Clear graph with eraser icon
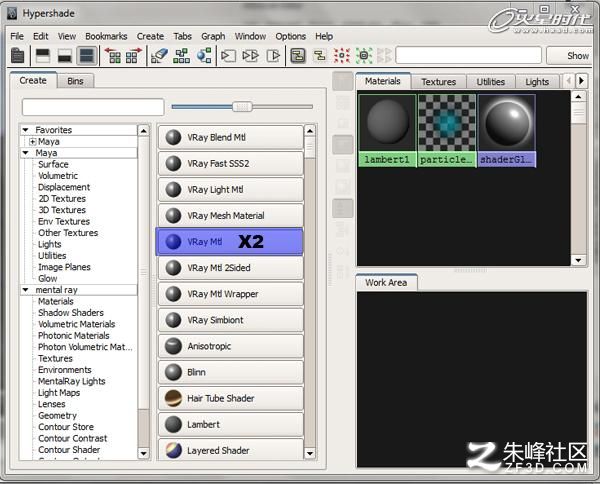Screen dimensions: 600x484 [x=160, y=56]
